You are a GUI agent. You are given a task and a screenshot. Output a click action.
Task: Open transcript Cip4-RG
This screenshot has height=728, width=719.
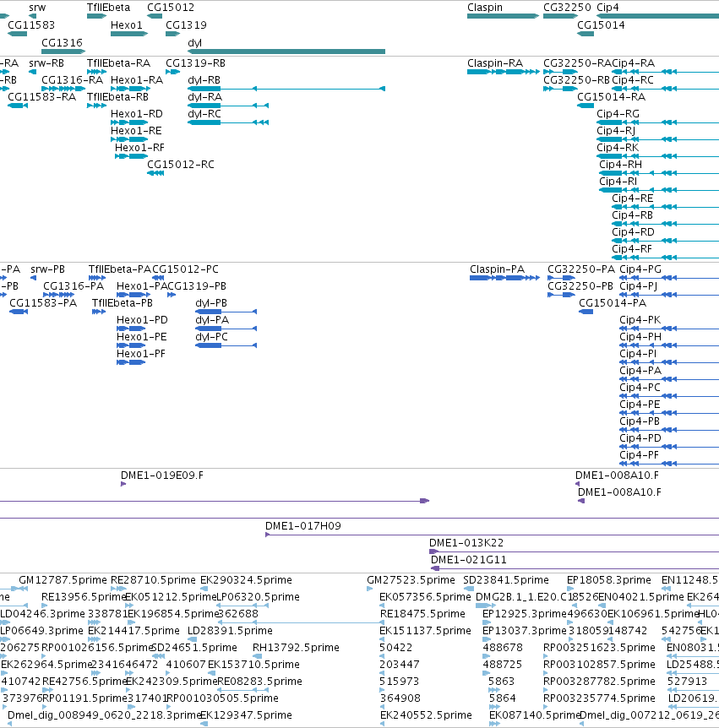618,114
